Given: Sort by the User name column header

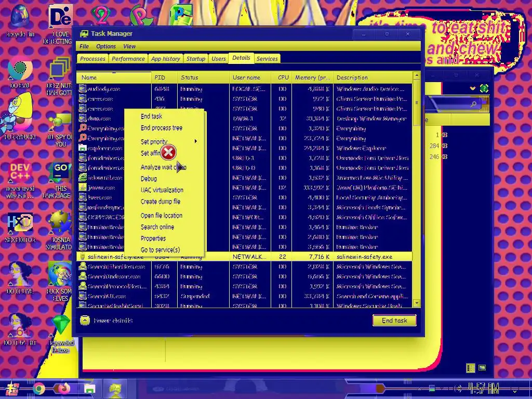Looking at the screenshot, I should coord(250,78).
